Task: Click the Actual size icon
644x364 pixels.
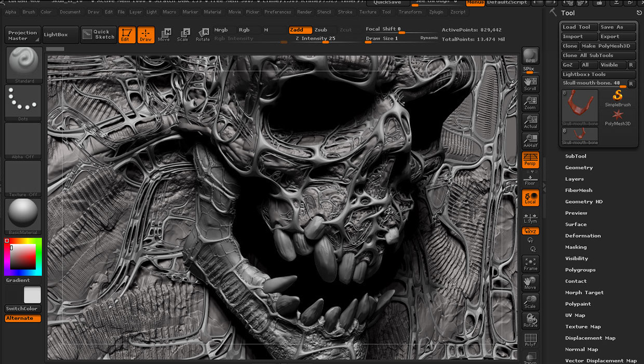Action: coord(530,122)
